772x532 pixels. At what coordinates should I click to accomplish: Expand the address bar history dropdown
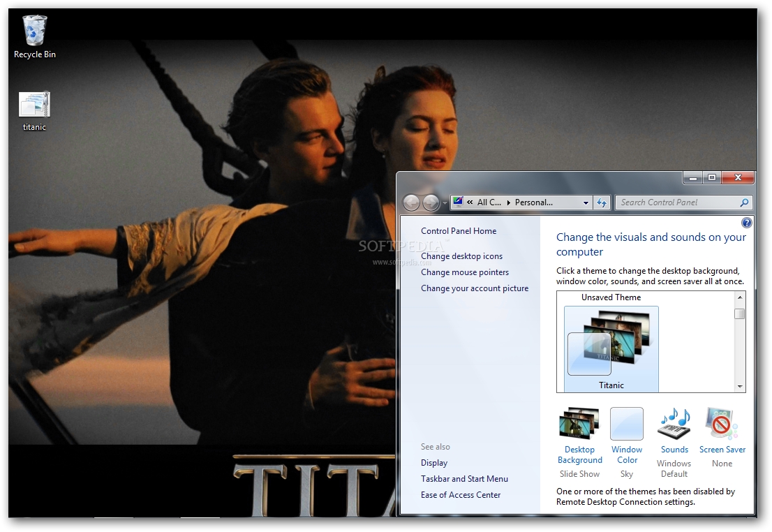[x=586, y=202]
